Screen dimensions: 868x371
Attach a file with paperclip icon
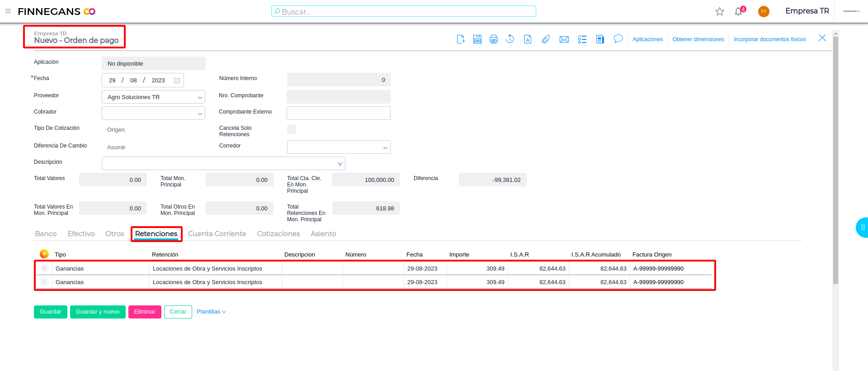click(546, 39)
